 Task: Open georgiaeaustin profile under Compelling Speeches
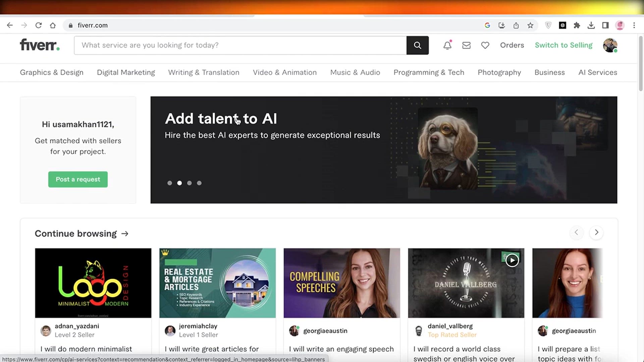(x=325, y=331)
